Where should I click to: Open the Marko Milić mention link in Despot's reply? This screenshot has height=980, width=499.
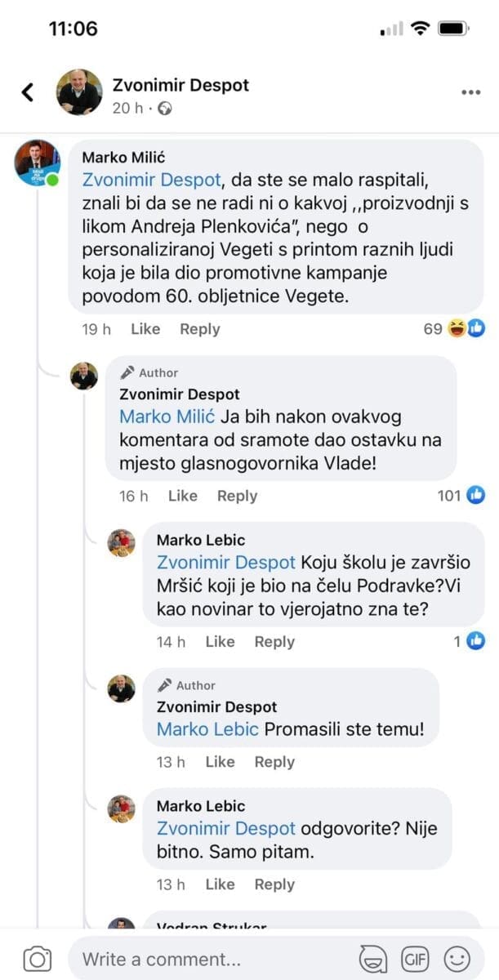[x=167, y=416]
